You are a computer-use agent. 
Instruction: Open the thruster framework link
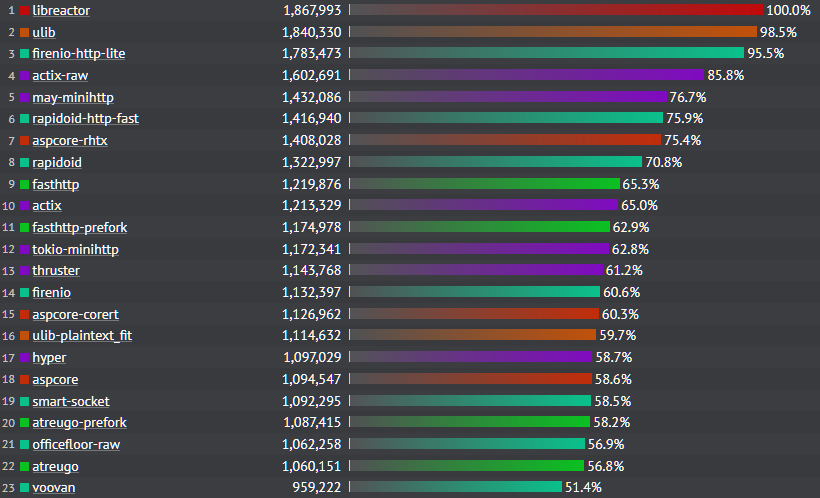(56, 271)
